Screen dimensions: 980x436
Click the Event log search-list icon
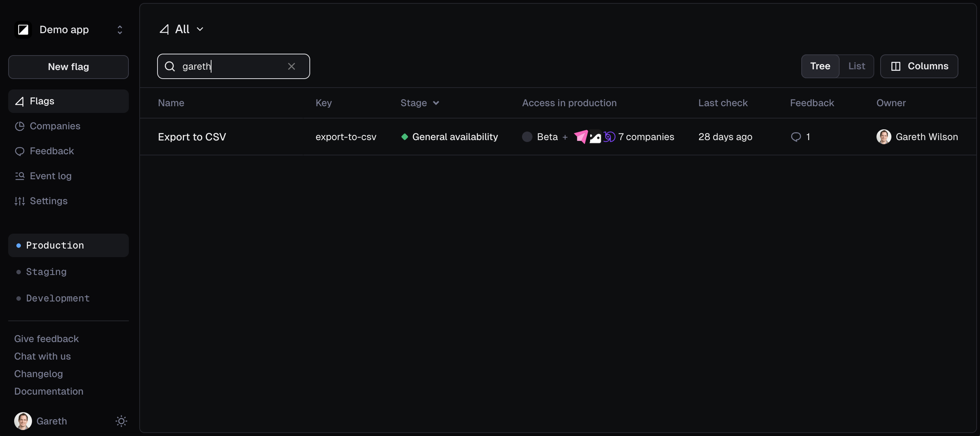(x=19, y=176)
